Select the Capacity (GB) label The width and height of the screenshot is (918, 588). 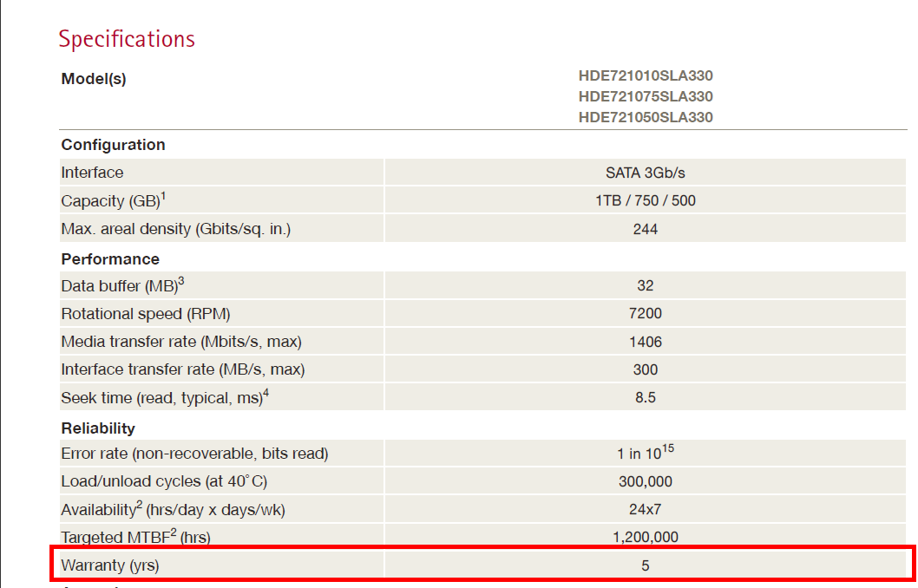coord(114,200)
